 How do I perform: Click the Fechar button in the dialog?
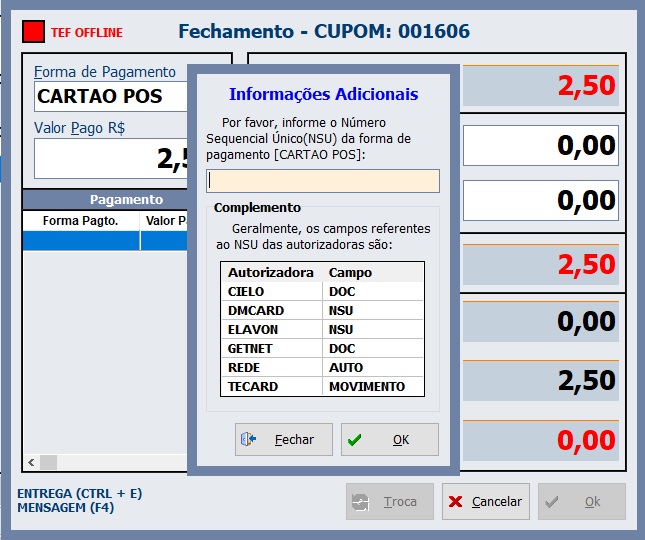click(284, 440)
